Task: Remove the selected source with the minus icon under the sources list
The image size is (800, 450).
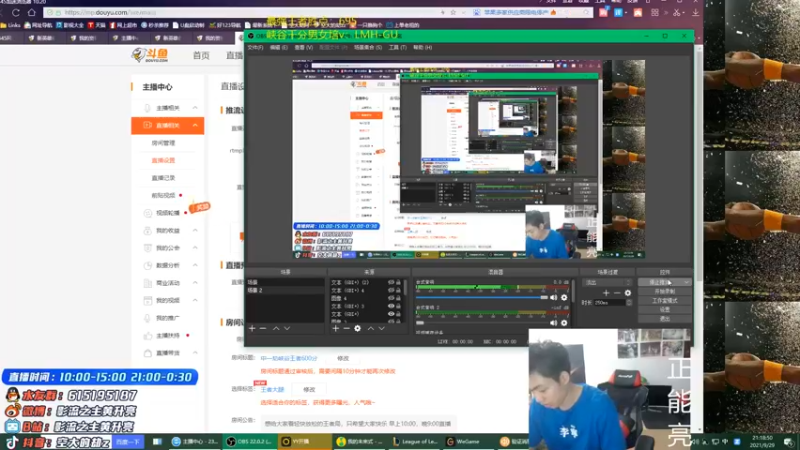Action: tap(346, 329)
